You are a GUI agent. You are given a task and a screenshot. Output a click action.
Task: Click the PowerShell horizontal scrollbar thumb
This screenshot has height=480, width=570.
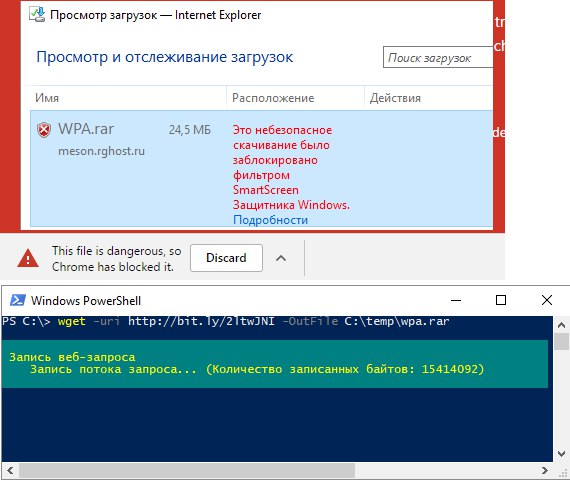pyautogui.click(x=187, y=471)
